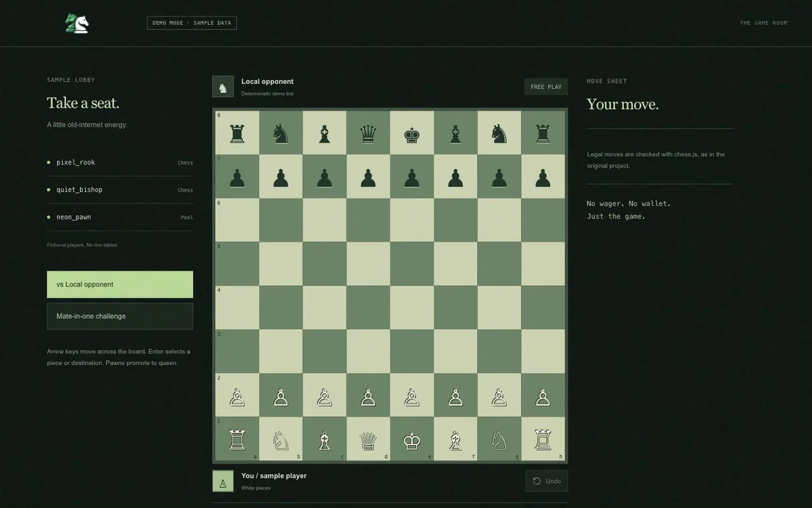Select player neon_pawn in the lobby
The image size is (812, 508).
click(x=120, y=217)
